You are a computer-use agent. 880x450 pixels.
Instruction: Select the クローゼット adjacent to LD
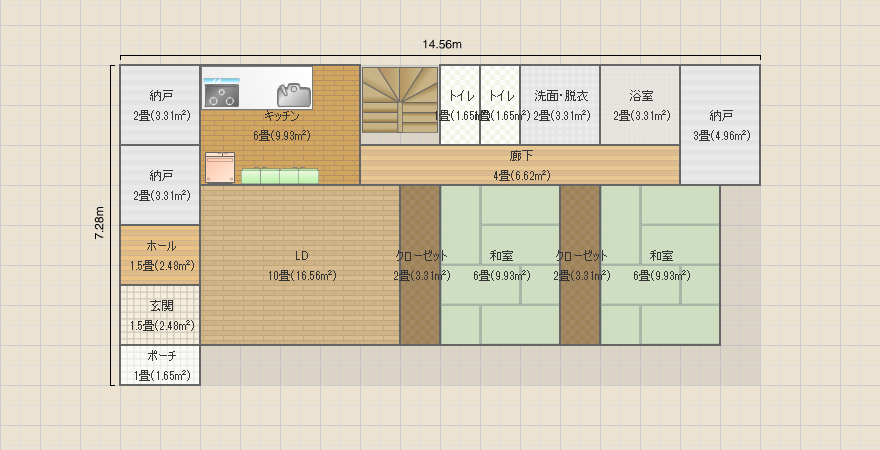[420, 265]
